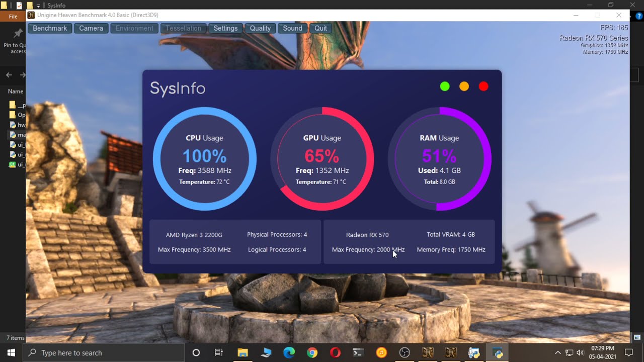
Task: Click the Name column header in Explorer
Action: coord(16,92)
